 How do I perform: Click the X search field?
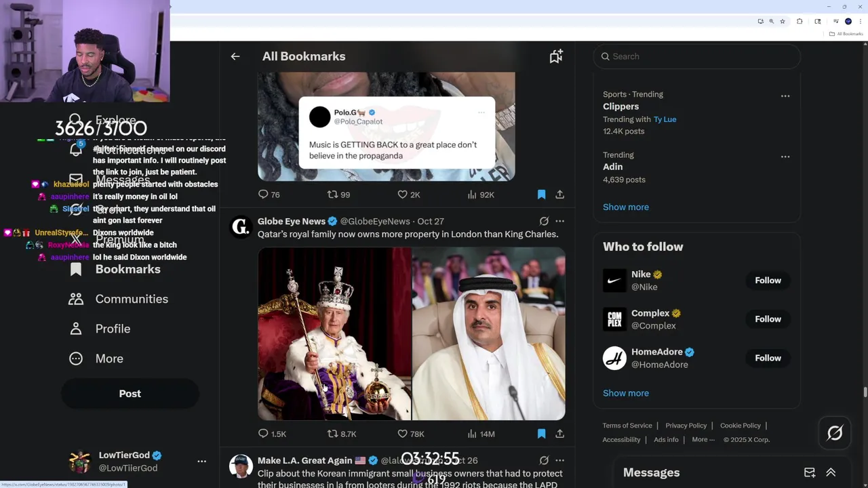[696, 56]
